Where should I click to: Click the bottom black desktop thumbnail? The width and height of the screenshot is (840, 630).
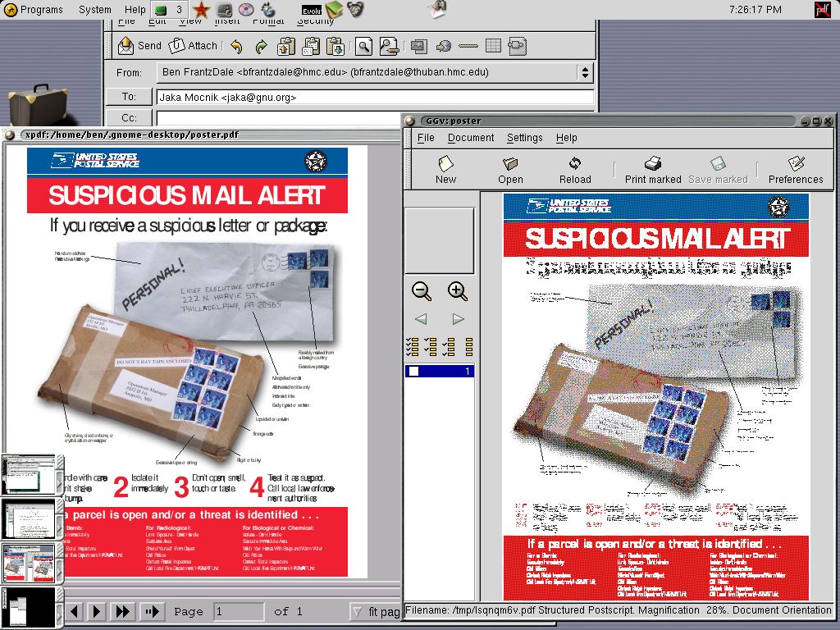[29, 607]
